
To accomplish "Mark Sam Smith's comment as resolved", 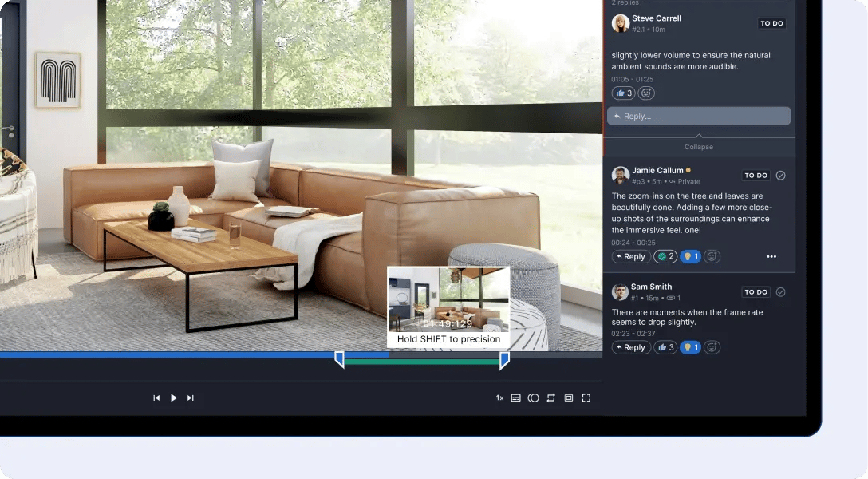I will pos(780,292).
